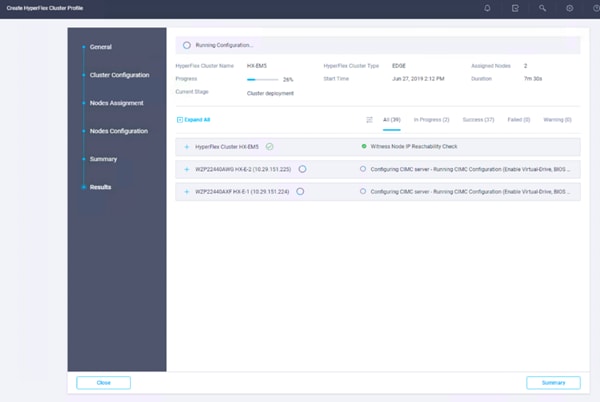
Task: Click the HyperFlex Cluster Name label
Action: (x=204, y=66)
